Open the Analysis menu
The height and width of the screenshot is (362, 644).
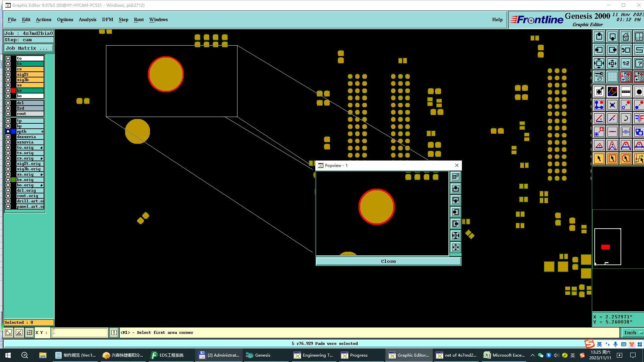click(x=87, y=19)
